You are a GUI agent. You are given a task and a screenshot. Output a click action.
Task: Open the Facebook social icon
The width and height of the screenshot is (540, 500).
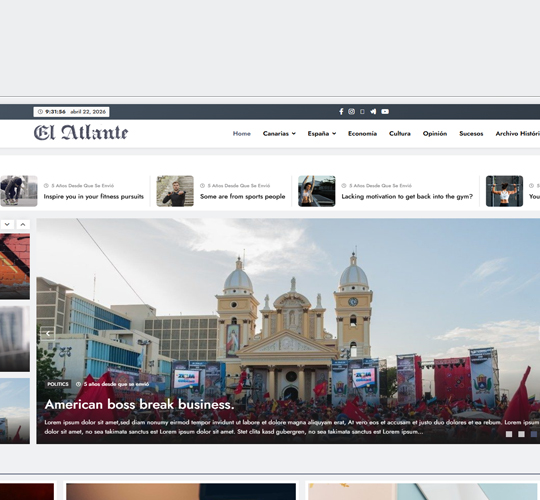pyautogui.click(x=341, y=112)
